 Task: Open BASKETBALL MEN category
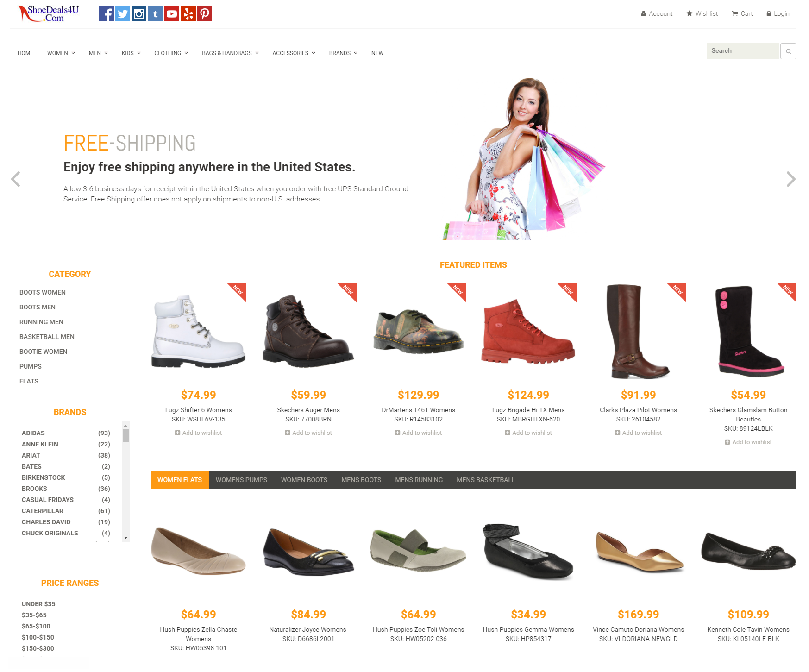(x=47, y=337)
